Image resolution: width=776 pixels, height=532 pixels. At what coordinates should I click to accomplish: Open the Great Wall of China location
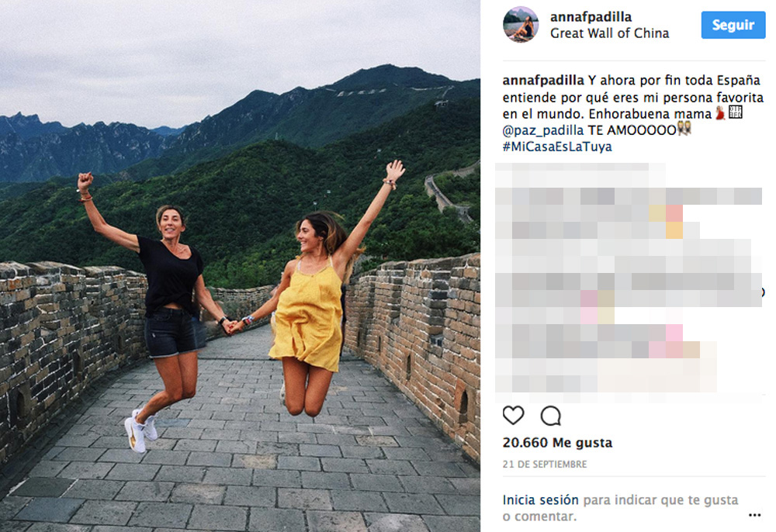click(609, 33)
